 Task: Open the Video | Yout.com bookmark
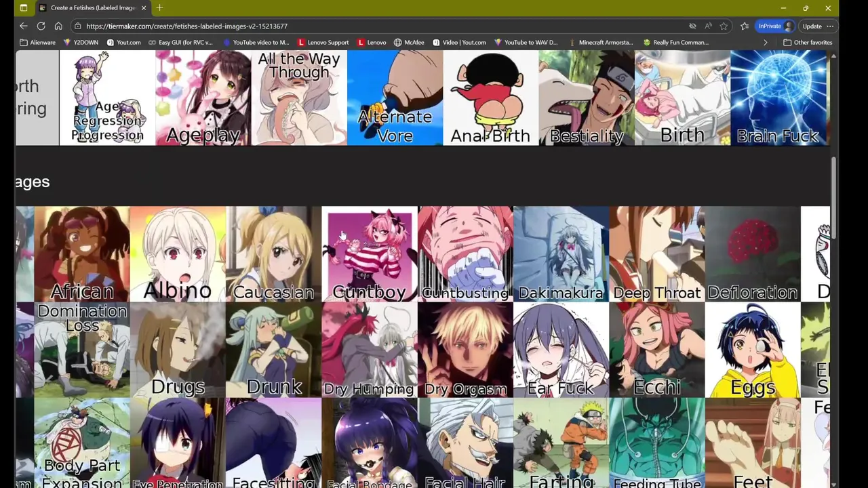460,42
